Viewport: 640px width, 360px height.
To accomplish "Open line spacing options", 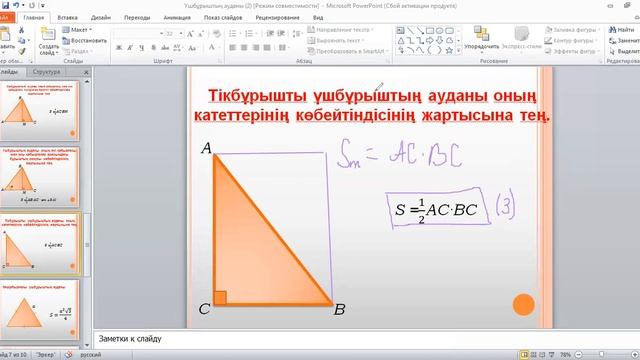I will pyautogui.click(x=298, y=34).
